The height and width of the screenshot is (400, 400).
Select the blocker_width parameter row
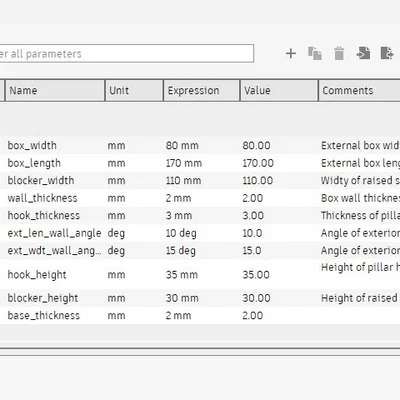200,181
